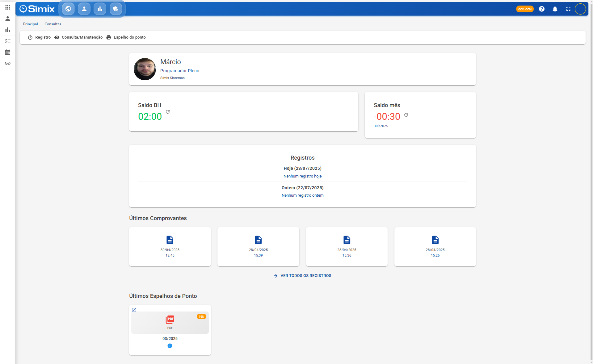Click the globe icon in top bar
The width and height of the screenshot is (593, 364).
68,9
